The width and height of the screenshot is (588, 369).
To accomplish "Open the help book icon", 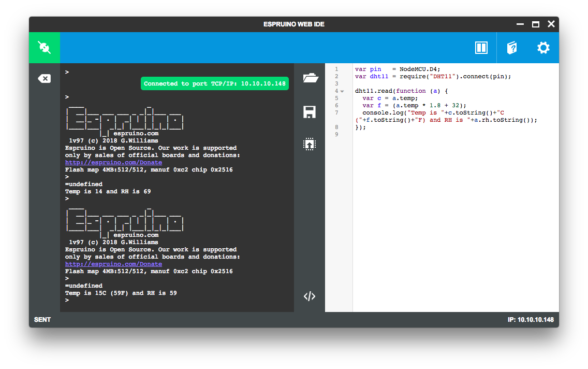I will click(512, 48).
